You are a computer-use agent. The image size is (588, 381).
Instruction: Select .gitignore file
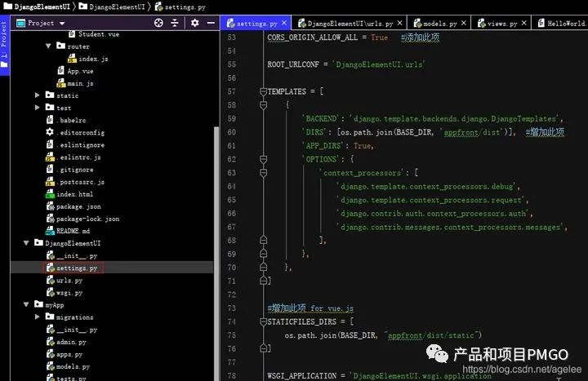point(69,170)
